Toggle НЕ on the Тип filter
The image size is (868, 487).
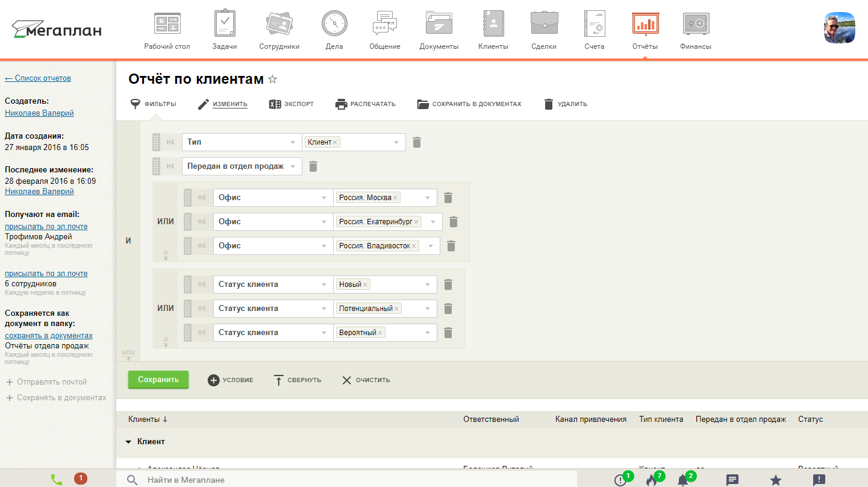click(171, 142)
